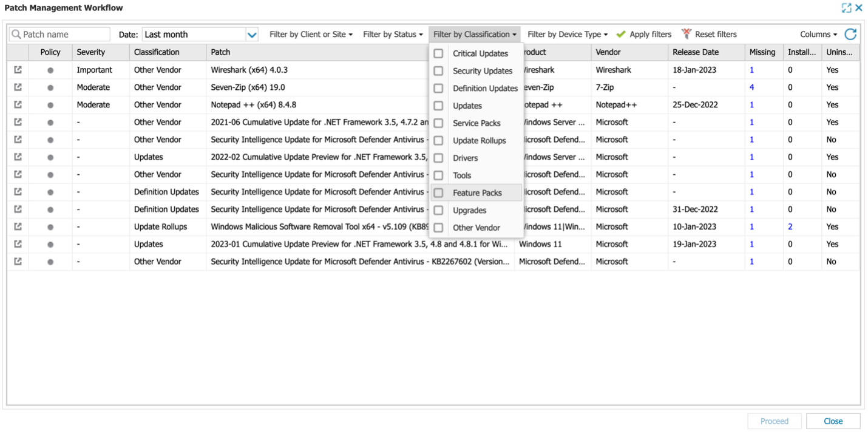Click the external link icon on the Seven-Zip row
Screen dimensions: 868x434
18,87
